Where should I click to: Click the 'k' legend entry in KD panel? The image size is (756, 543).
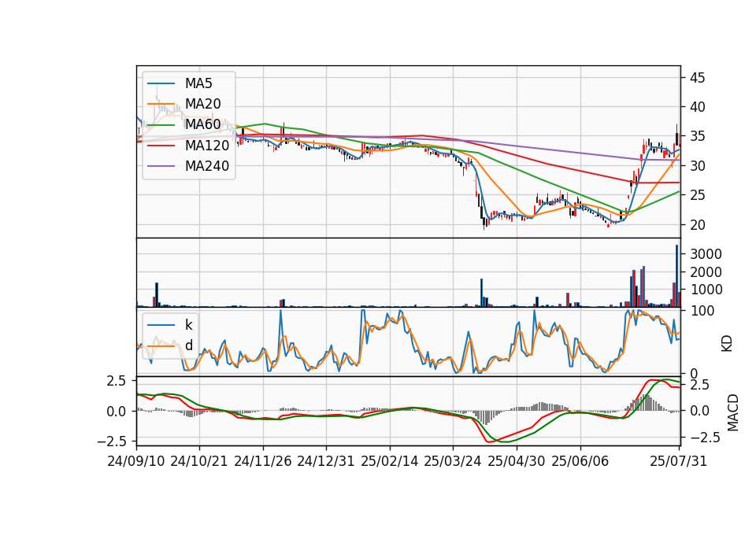tap(188, 325)
